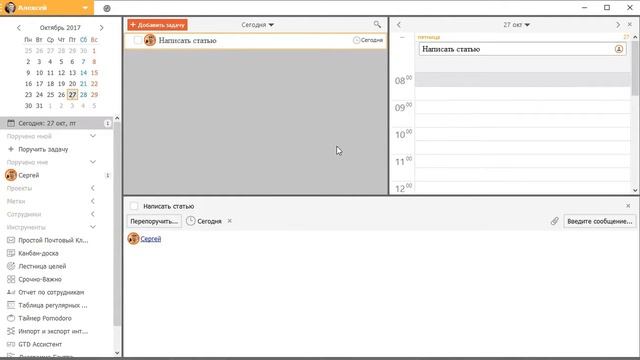Click the assignee icon on calendar task
640x360 pixels.
[619, 49]
